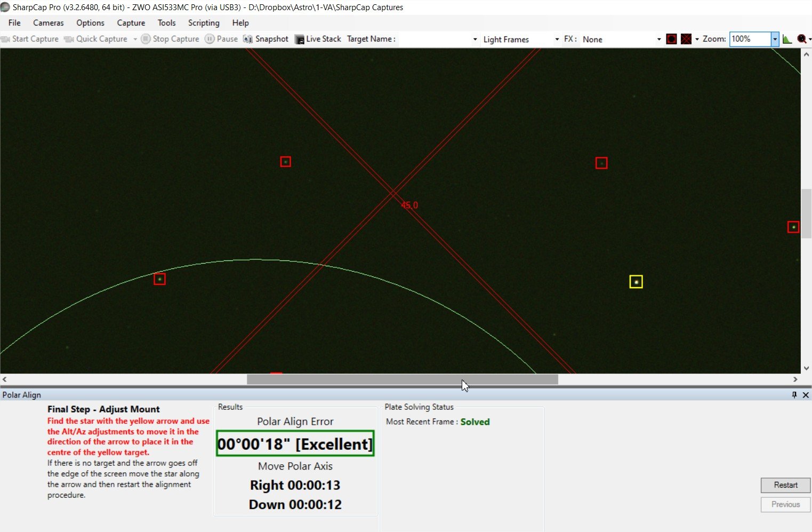This screenshot has height=532, width=812.
Task: Click the scroll left arrow under the image
Action: point(5,379)
